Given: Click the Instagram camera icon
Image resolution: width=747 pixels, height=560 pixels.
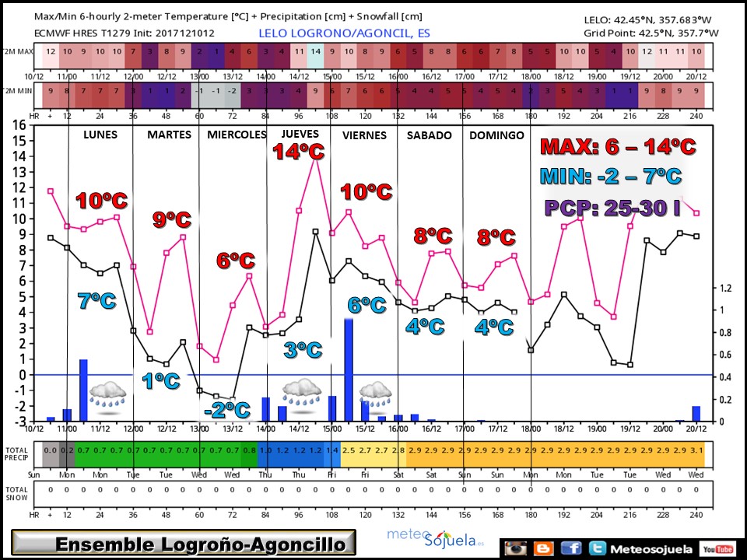Looking at the screenshot, I should point(515,548).
